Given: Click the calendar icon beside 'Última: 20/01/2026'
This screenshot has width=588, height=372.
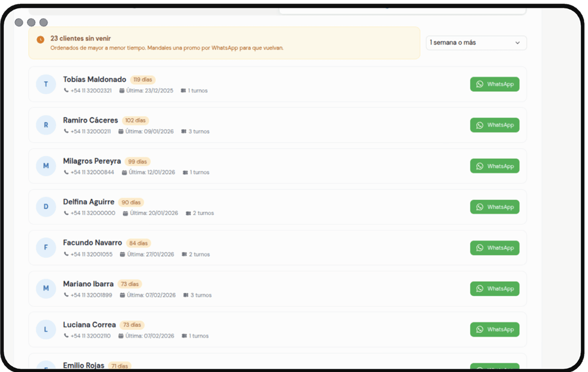Looking at the screenshot, I should pyautogui.click(x=125, y=213).
